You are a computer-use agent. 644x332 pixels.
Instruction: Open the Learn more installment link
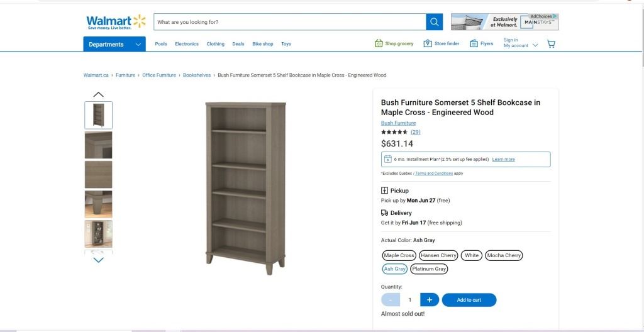503,160
